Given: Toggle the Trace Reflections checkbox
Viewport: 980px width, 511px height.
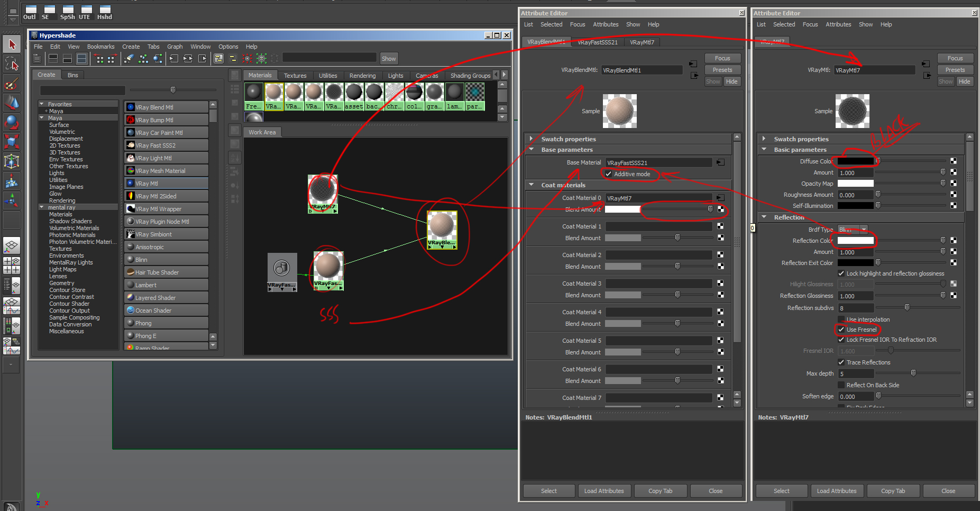Looking at the screenshot, I should coord(841,362).
